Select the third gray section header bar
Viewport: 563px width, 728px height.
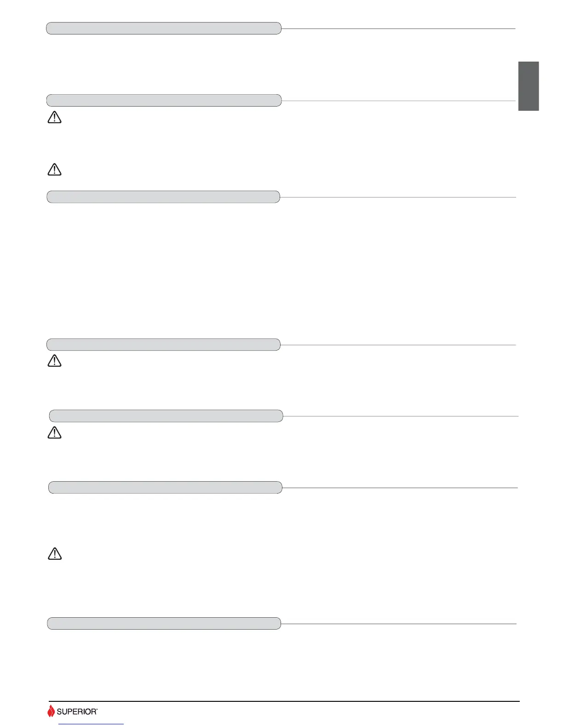[163, 197]
